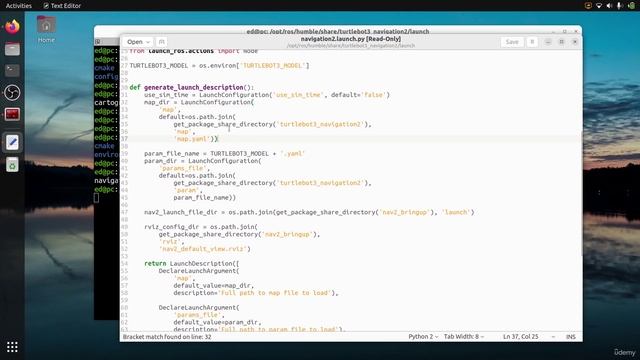Click the terminal window new-tab icon
The width and height of the screenshot is (640, 360).
98,42
